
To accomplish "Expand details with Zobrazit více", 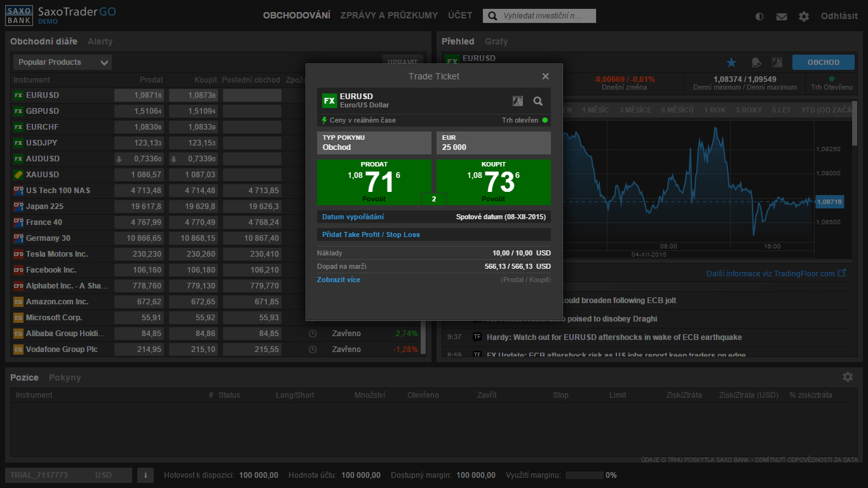I will [339, 280].
